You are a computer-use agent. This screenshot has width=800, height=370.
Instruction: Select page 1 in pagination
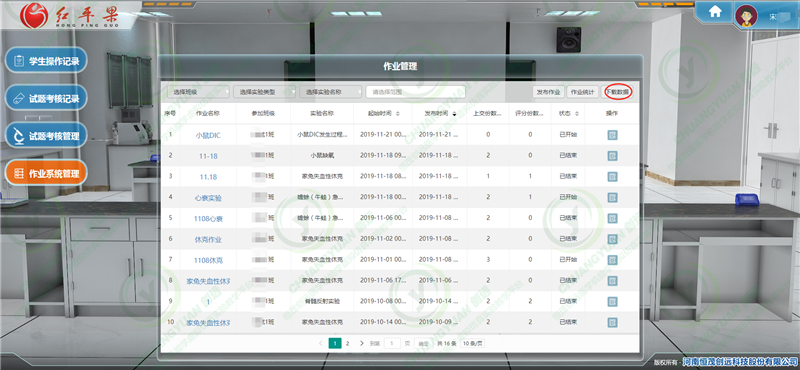coord(335,343)
